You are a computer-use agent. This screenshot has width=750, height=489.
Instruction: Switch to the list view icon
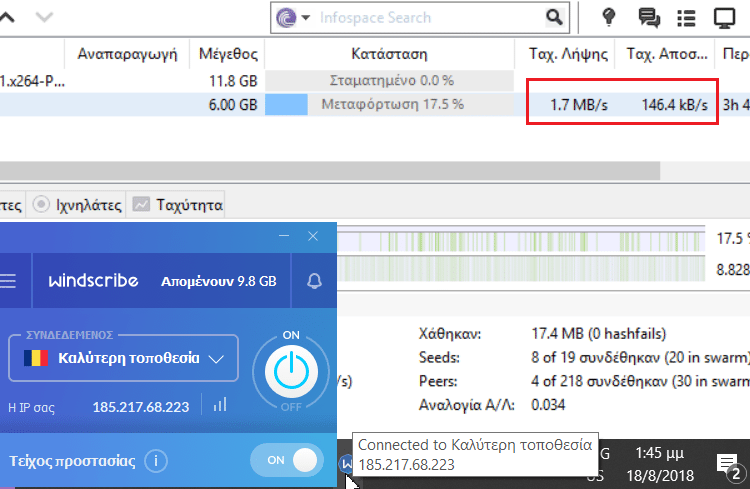tap(686, 18)
